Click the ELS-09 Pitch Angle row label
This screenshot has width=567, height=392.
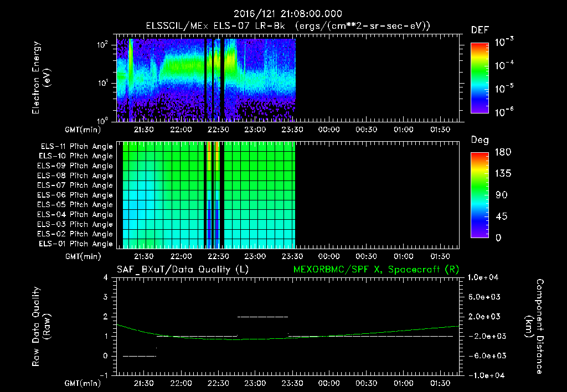pyautogui.click(x=76, y=166)
